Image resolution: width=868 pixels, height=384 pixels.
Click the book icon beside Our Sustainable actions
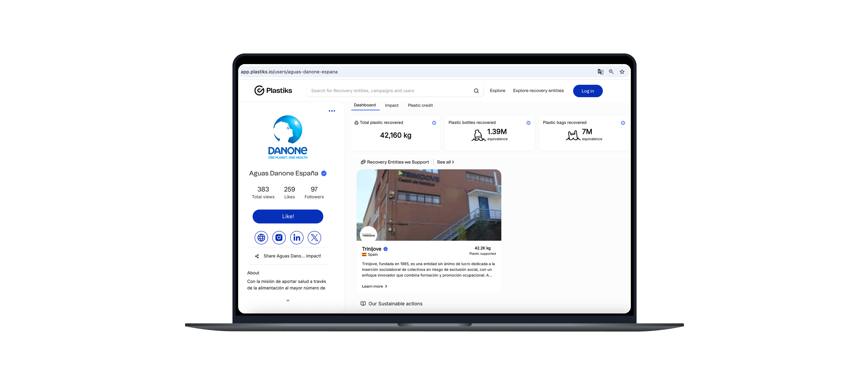click(363, 304)
